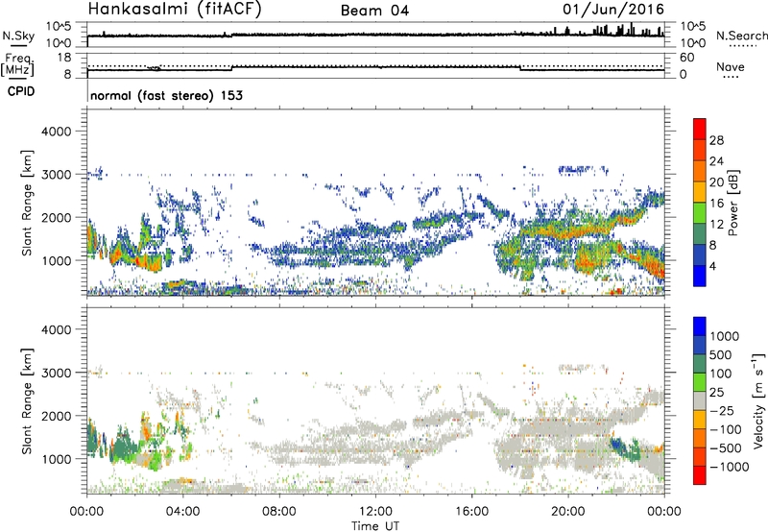Click the red segment of Power colorbar
Viewport: 768px width, 532px height.
(700, 129)
